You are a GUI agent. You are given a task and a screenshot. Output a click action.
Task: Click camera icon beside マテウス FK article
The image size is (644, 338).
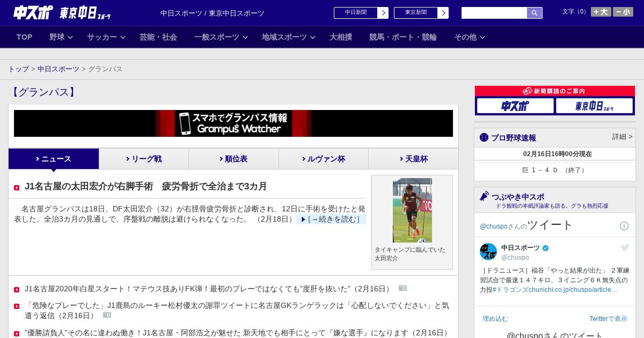pos(402,288)
